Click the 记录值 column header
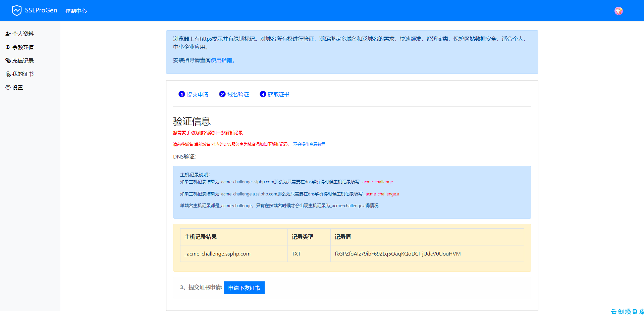The image size is (644, 320). click(427, 237)
